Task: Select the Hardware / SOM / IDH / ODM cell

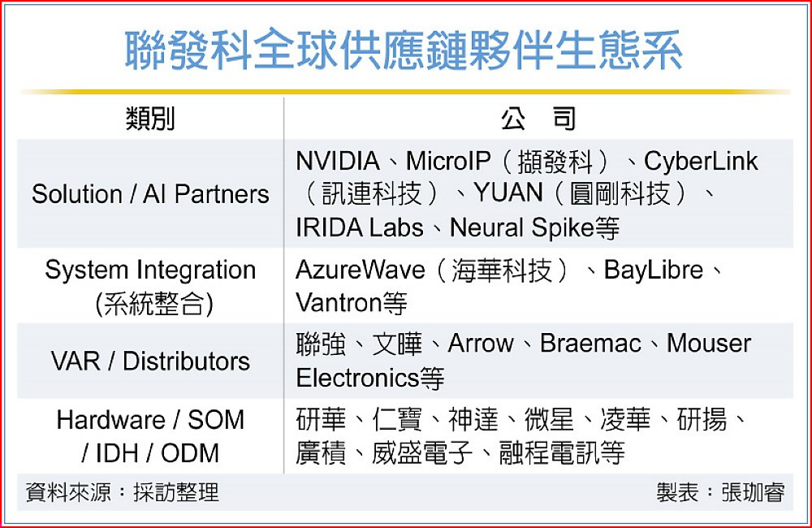Action: point(150,435)
